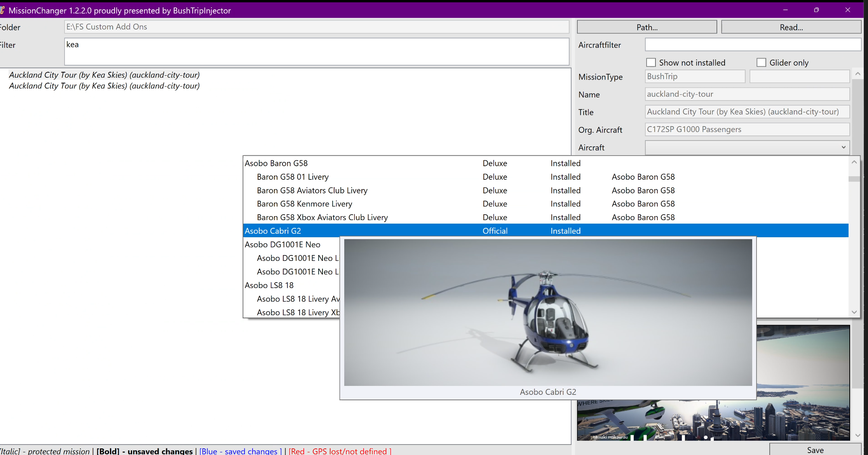Click right panel scroll-down arrow

pos(858,436)
